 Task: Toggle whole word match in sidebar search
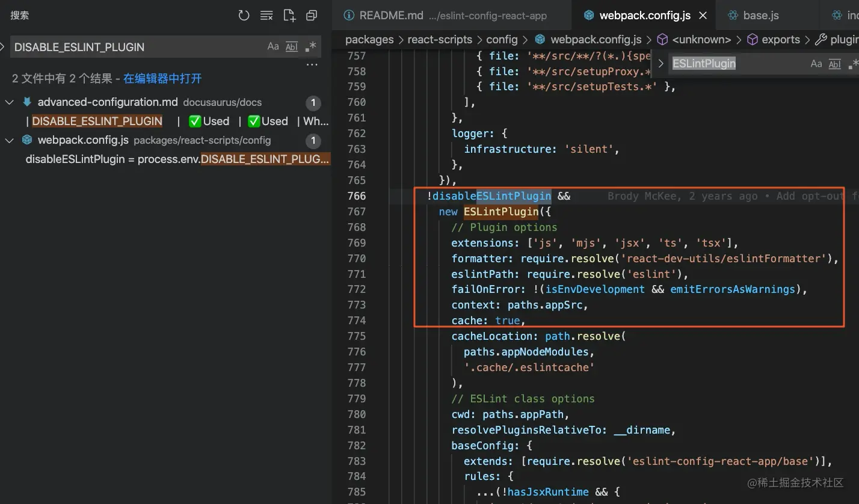point(292,46)
